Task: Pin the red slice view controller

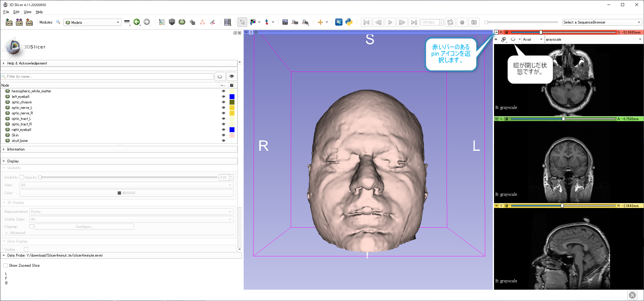Action: pos(496,32)
